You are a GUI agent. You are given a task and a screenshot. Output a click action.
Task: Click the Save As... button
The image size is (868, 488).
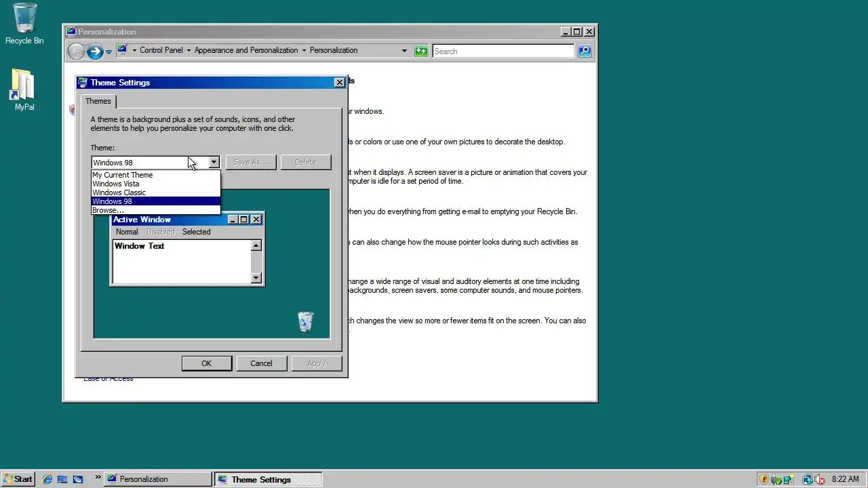[251, 162]
